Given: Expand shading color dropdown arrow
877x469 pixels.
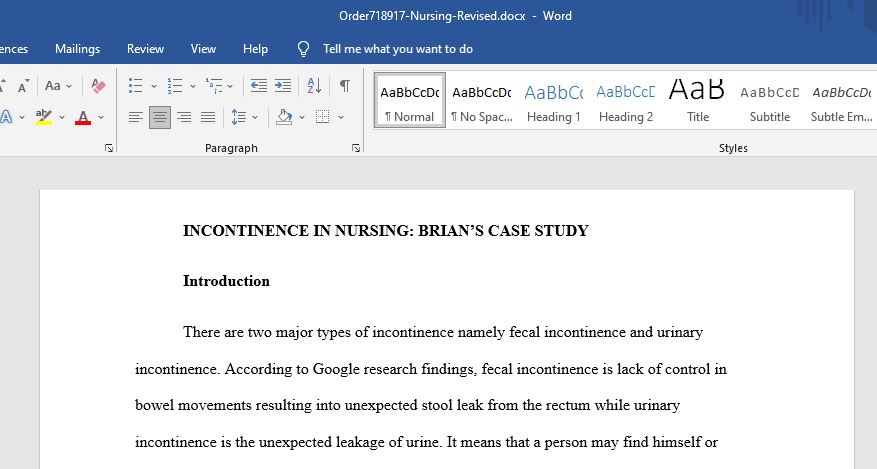Looking at the screenshot, I should pos(301,117).
